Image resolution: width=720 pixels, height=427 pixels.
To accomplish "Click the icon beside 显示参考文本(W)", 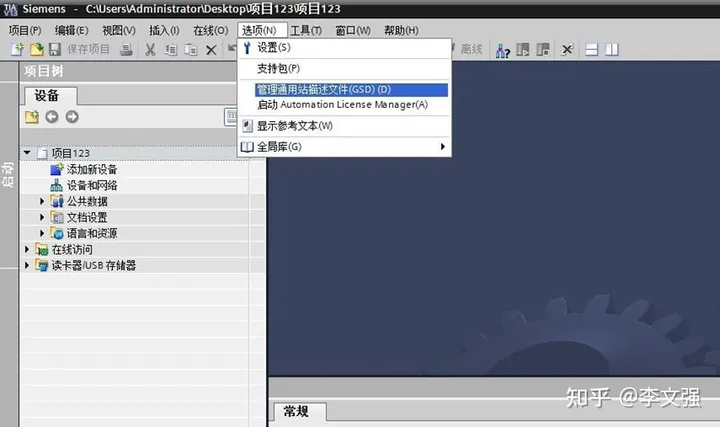I will click(x=248, y=126).
